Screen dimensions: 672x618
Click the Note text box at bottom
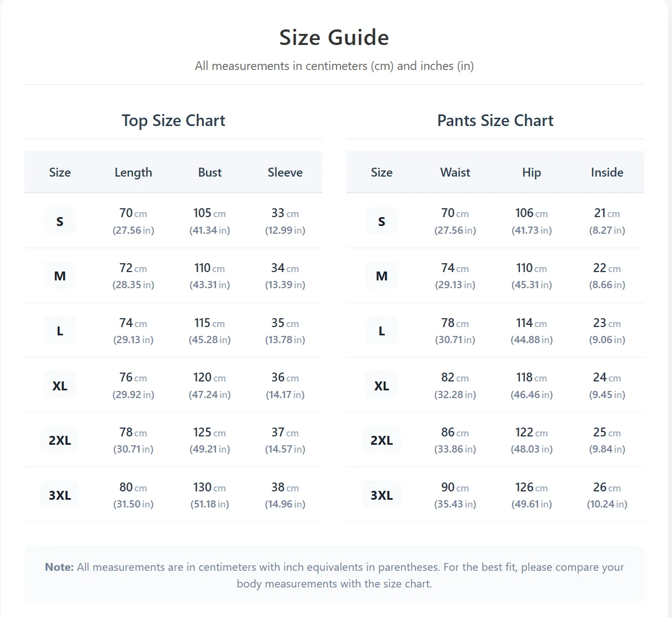coord(334,575)
